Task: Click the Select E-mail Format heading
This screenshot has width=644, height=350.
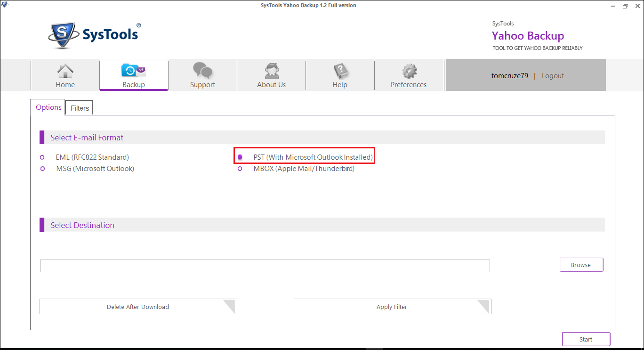Action: pos(87,138)
